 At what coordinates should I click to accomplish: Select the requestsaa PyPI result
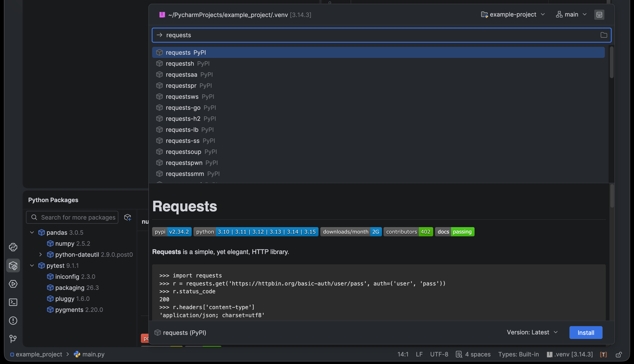click(378, 74)
